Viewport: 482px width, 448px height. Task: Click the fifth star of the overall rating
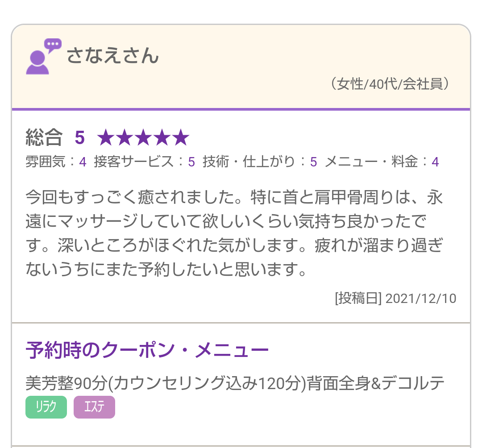[x=181, y=138]
